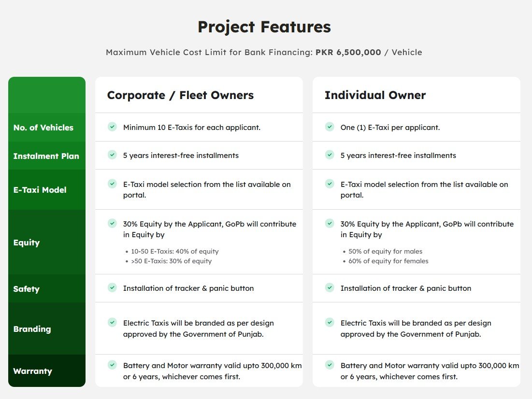
Task: Click Individual Owner tracker installation check icon
Action: coord(330,288)
